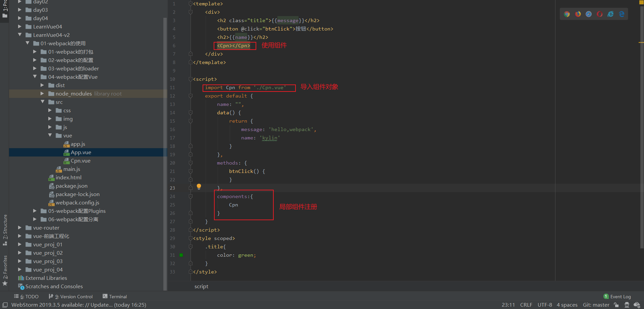Collapse 04-webpack配置Vue folder
This screenshot has width=644, height=309.
35,76
